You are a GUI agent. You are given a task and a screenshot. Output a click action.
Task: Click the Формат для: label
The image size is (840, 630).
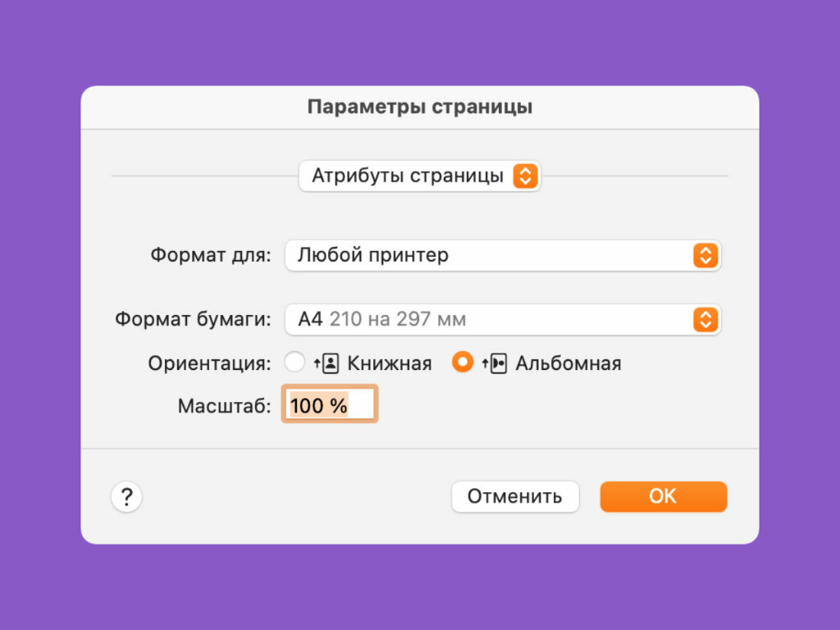tap(210, 255)
